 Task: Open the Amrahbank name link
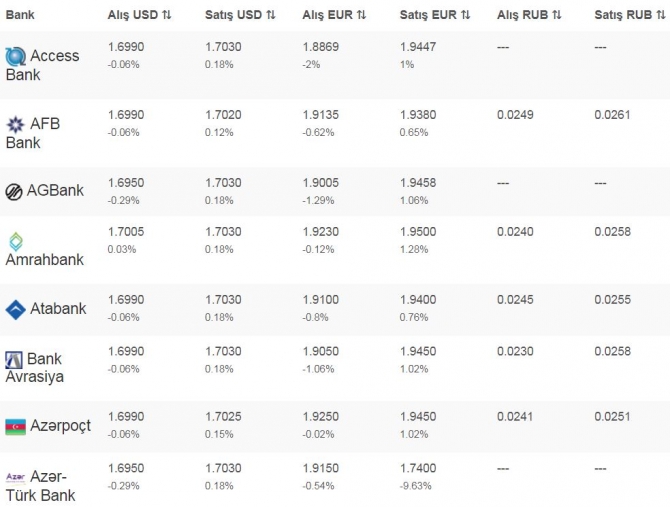coord(45,259)
